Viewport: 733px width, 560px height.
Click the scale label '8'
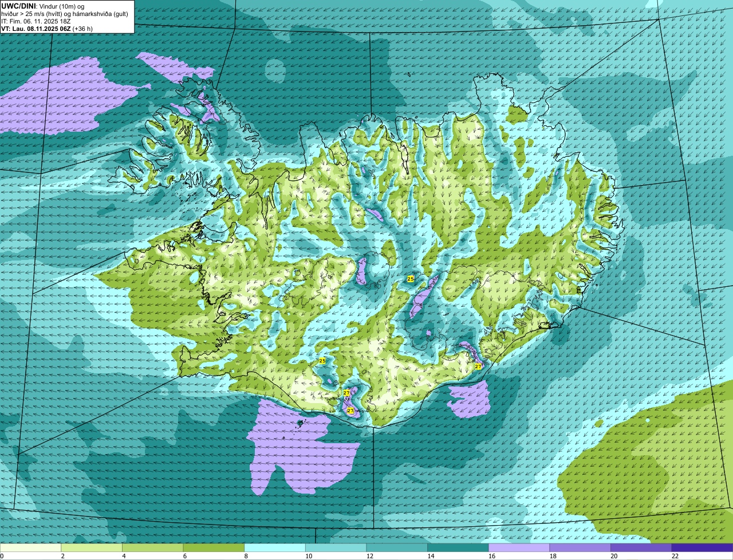tap(245, 556)
